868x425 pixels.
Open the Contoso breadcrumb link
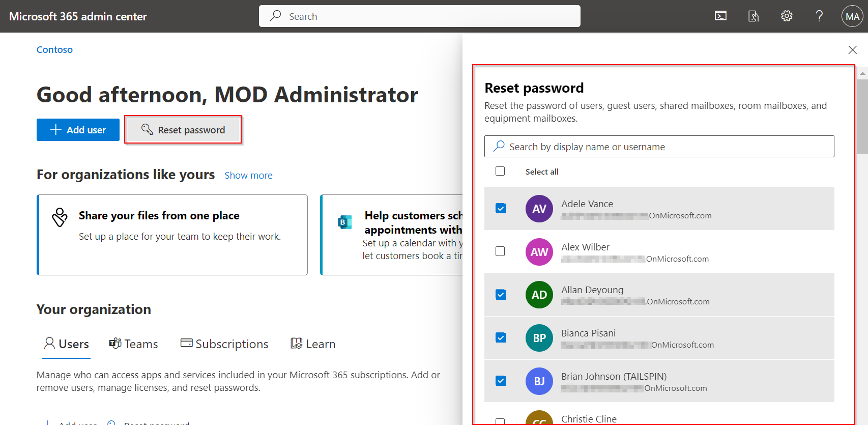(x=54, y=49)
